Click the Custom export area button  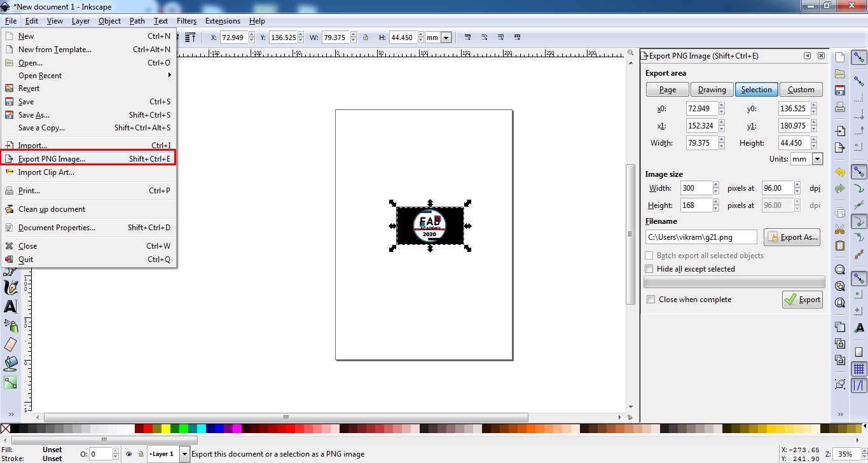coord(801,90)
